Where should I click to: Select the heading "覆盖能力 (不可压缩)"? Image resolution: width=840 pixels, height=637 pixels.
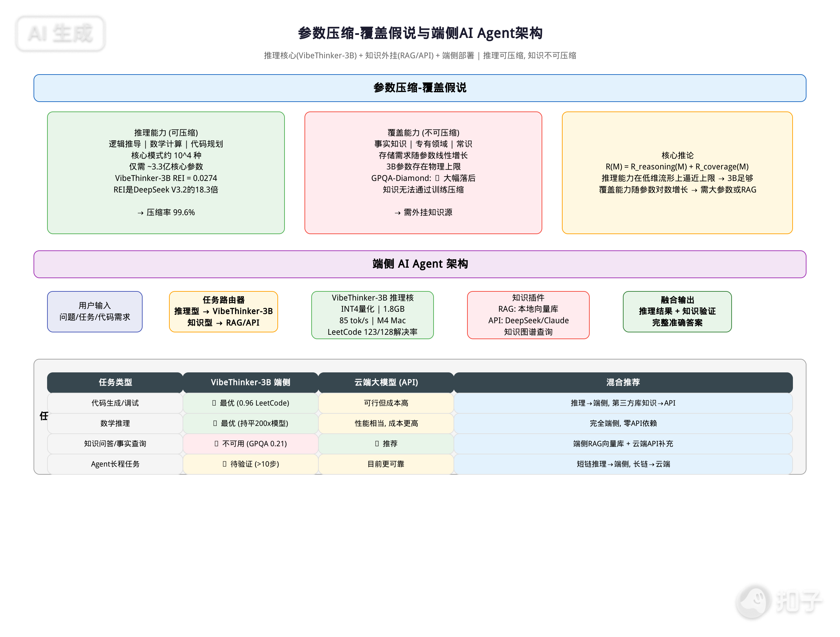tap(423, 132)
